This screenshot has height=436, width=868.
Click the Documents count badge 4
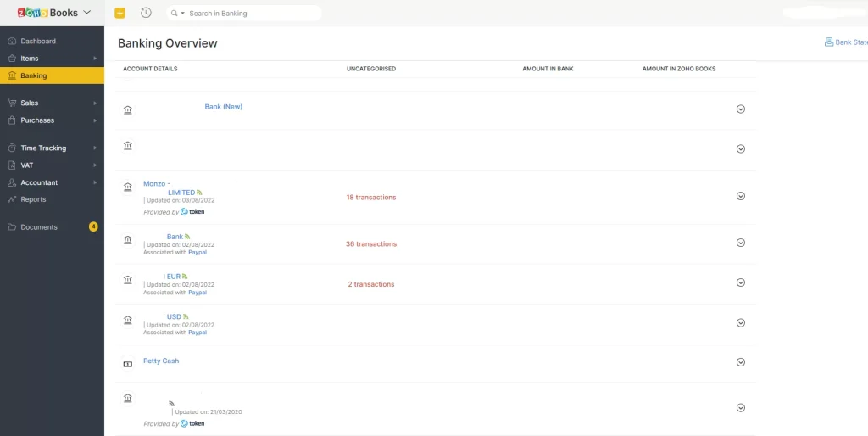pyautogui.click(x=93, y=226)
